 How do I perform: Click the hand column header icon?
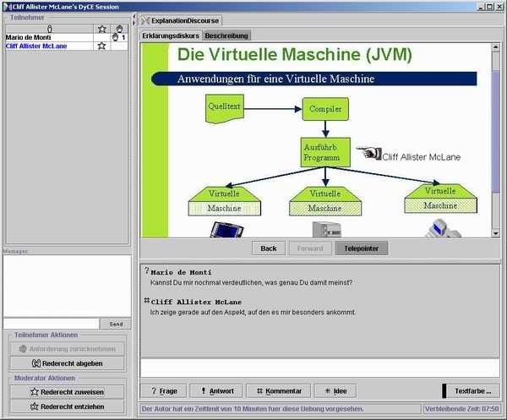pos(119,29)
